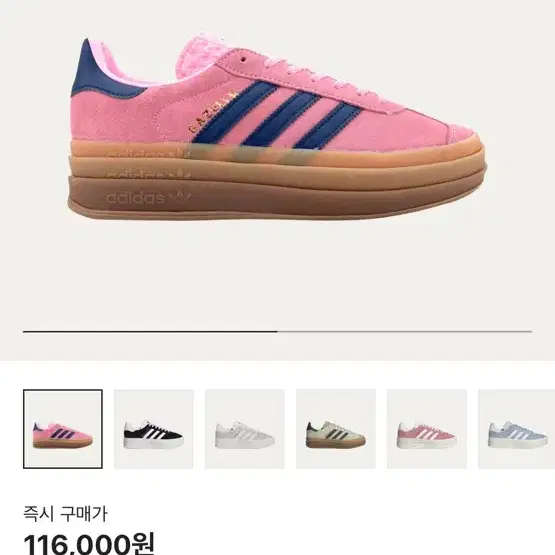Click the gum platform sole of the shoe

277,181
